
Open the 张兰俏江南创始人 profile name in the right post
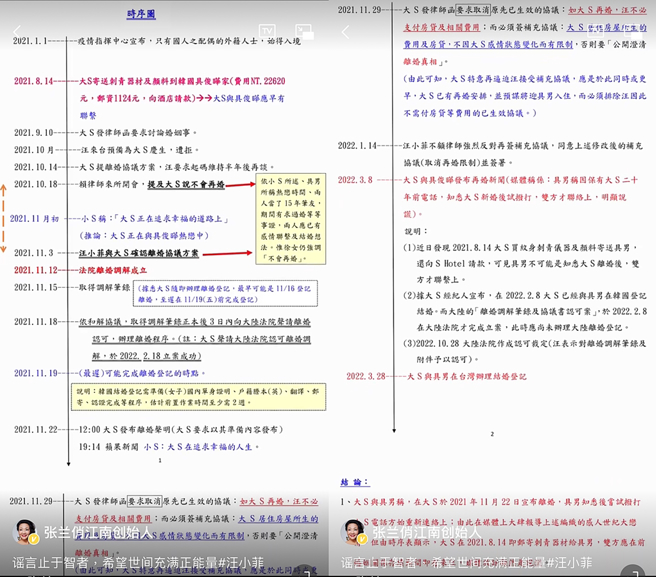tap(422, 532)
